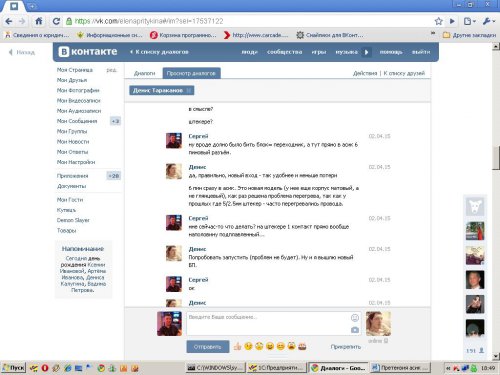Click the Отправить send button
This screenshot has height=375, width=500.
pos(208,347)
